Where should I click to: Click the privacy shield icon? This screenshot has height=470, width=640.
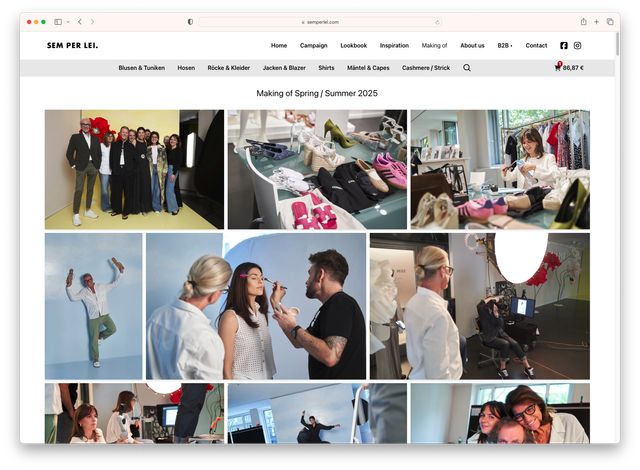(190, 21)
